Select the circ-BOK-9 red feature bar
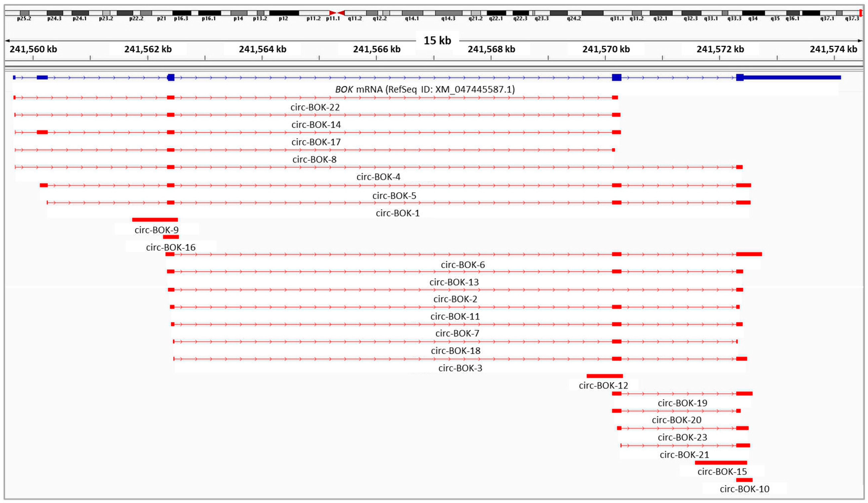Viewport: 868px width, 503px height. click(x=155, y=220)
